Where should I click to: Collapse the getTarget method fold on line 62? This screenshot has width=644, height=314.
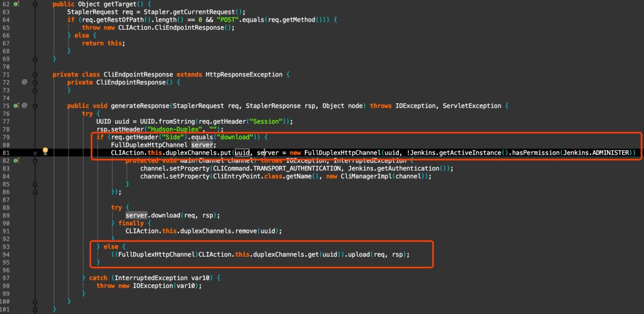coord(35,4)
